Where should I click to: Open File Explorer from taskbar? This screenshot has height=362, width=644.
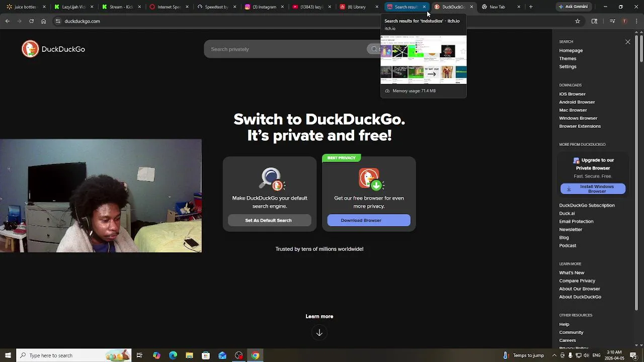pos(189,355)
